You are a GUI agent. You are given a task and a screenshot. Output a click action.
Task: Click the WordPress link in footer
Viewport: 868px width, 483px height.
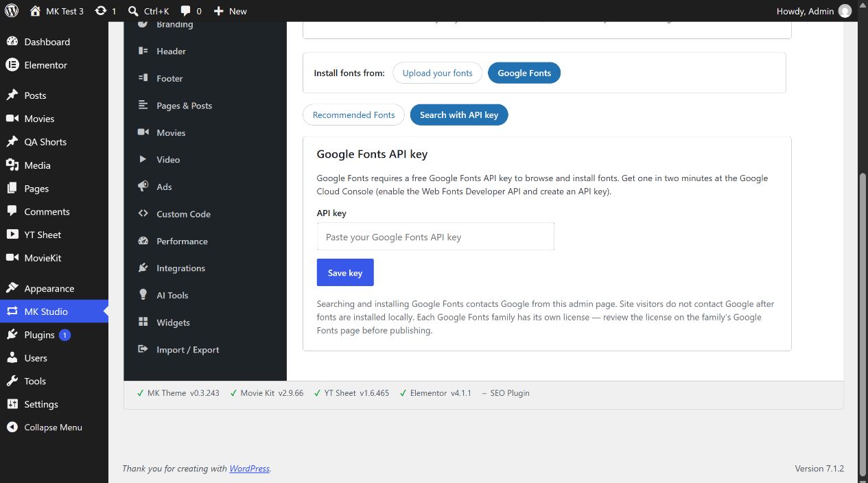pos(250,469)
